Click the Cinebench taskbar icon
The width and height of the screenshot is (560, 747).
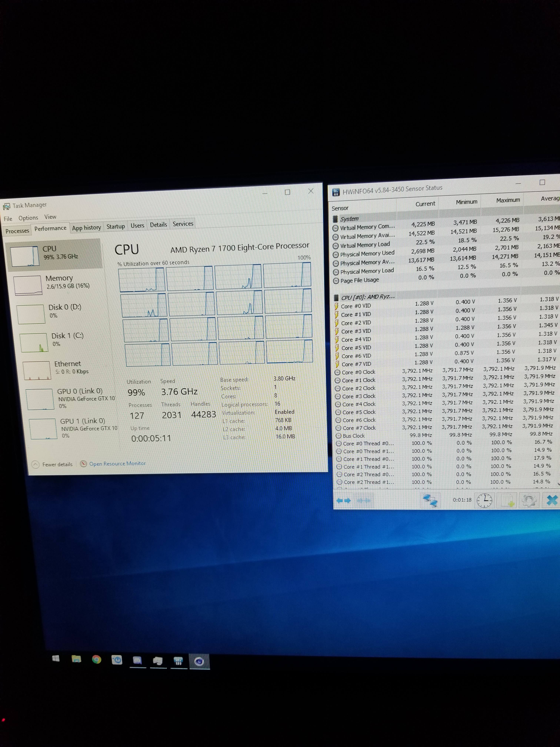199,662
